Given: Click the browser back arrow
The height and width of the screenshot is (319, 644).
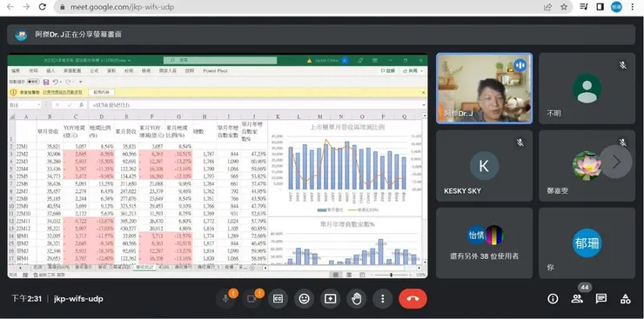Looking at the screenshot, I should tap(10, 7).
